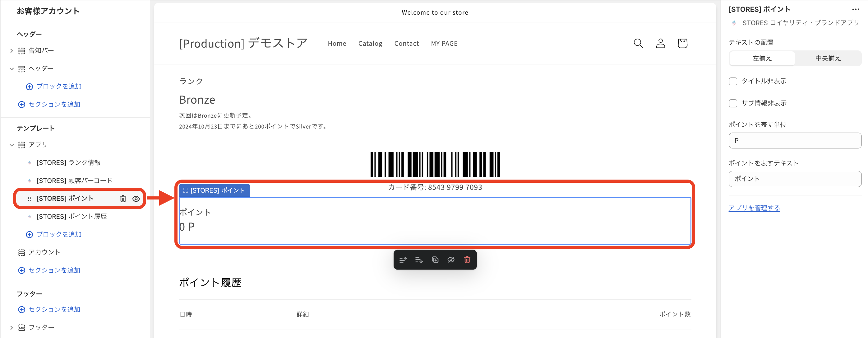868x338 pixels.
Task: Click the ポイントを表す単位 input field
Action: click(795, 141)
